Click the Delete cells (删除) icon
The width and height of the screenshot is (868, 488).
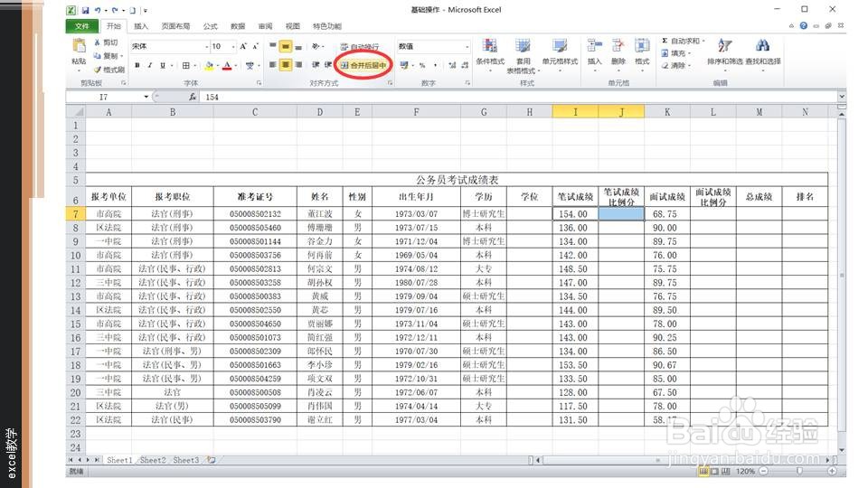point(618,47)
